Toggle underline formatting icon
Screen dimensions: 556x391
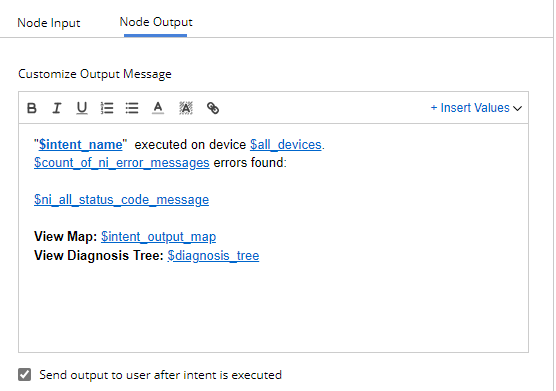coord(82,108)
